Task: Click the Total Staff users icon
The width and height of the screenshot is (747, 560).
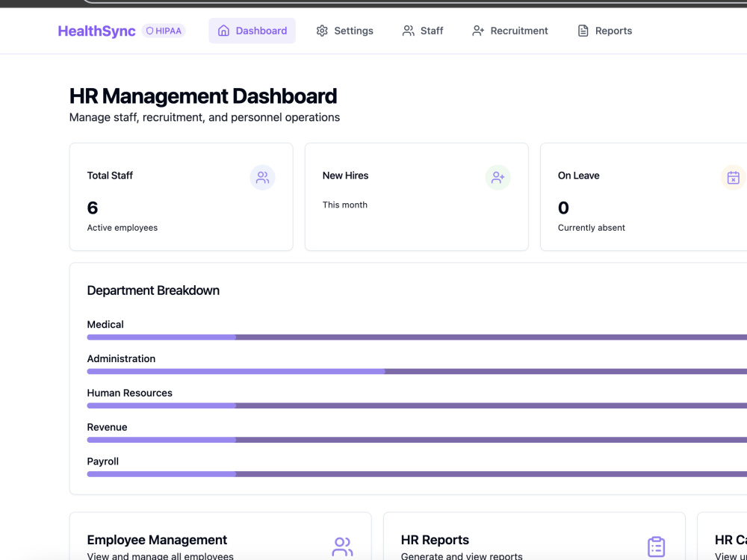Action: tap(262, 178)
